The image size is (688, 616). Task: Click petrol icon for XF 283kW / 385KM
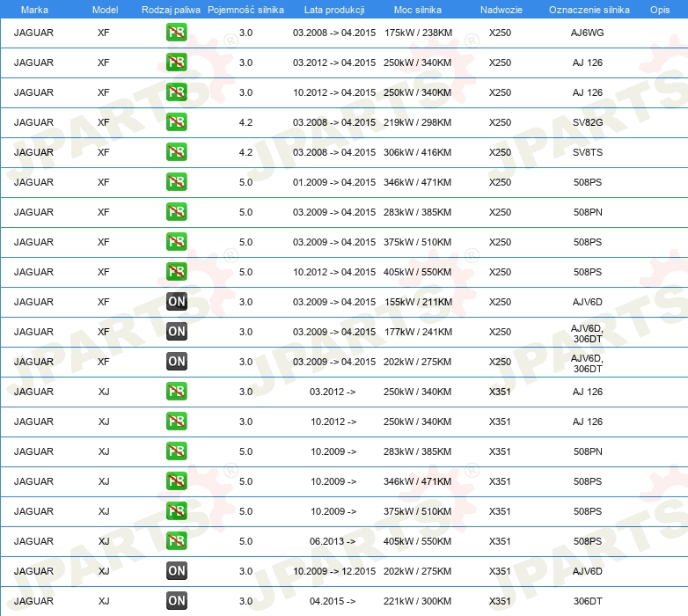[176, 211]
